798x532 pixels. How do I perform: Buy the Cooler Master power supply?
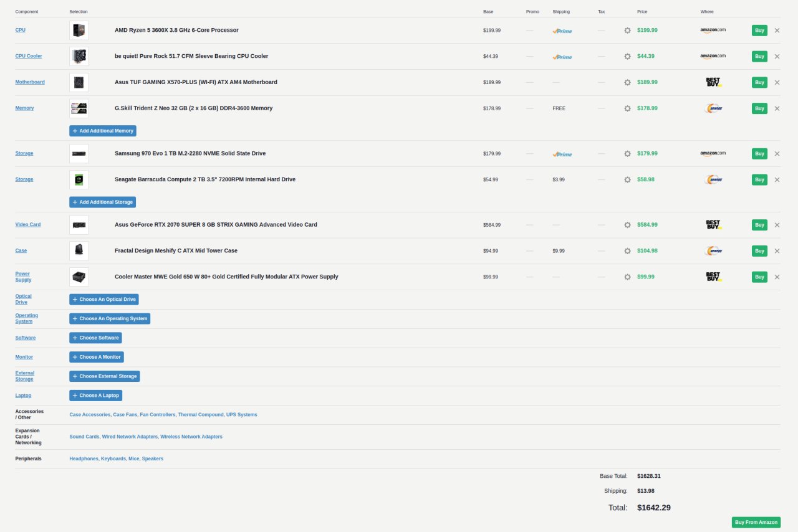pos(759,277)
